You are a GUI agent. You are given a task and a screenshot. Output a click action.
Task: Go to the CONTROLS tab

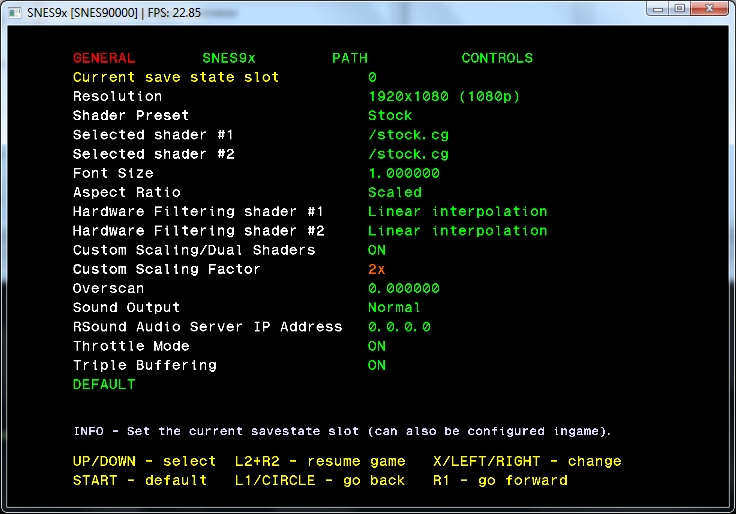(497, 58)
